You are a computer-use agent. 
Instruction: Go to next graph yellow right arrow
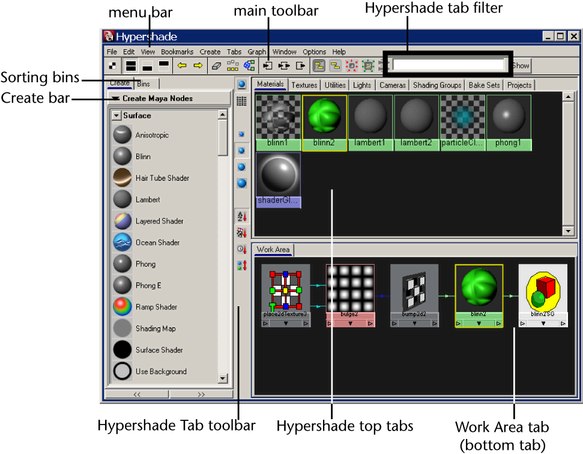point(198,66)
